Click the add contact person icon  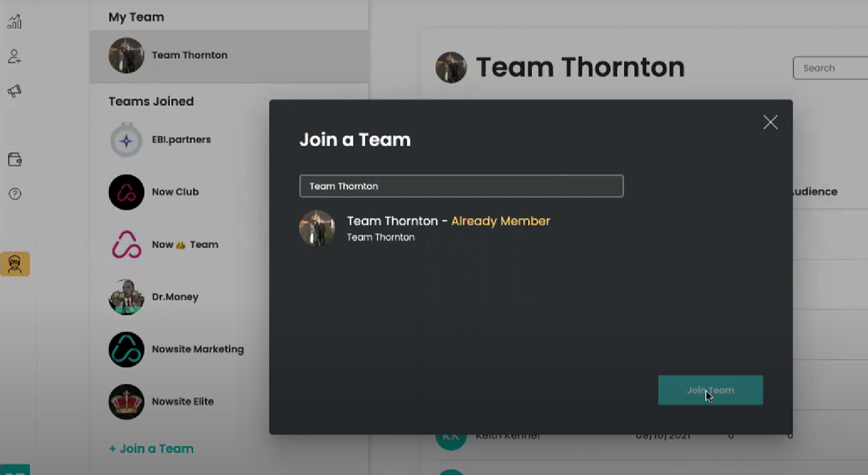pos(15,57)
